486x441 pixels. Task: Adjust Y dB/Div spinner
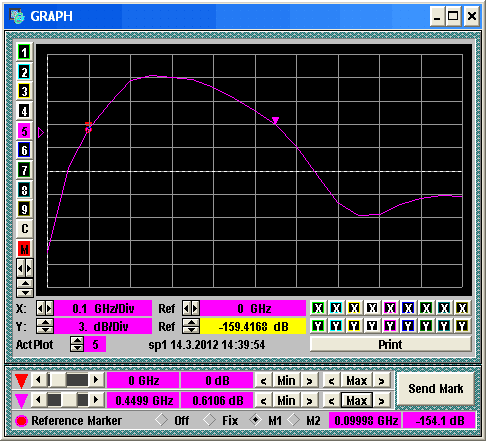tap(45, 326)
